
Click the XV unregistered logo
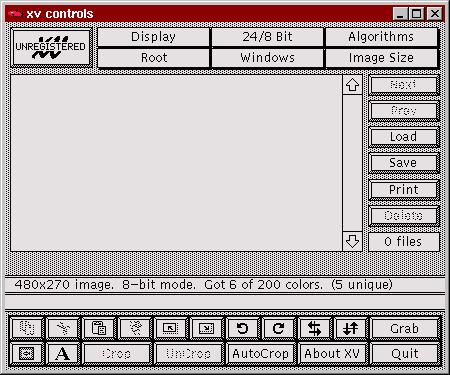tap(51, 47)
